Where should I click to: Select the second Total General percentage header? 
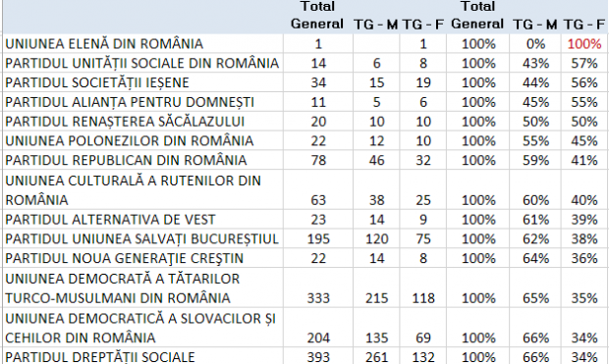tap(477, 16)
